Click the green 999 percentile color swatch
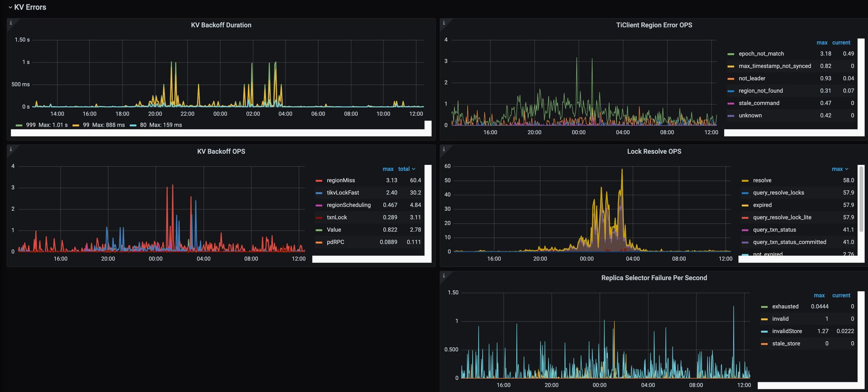 pyautogui.click(x=19, y=125)
